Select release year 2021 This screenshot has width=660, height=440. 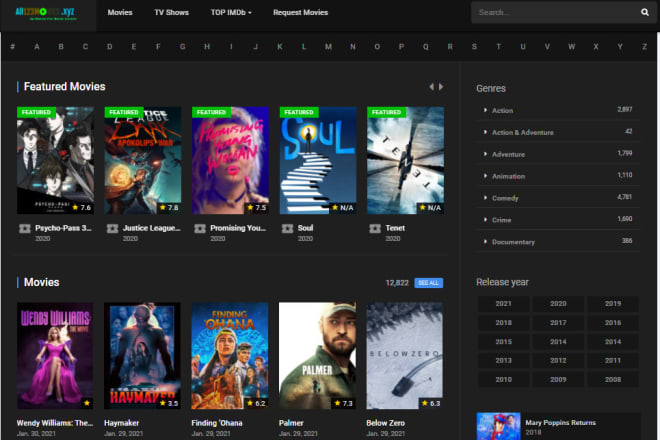coord(503,304)
